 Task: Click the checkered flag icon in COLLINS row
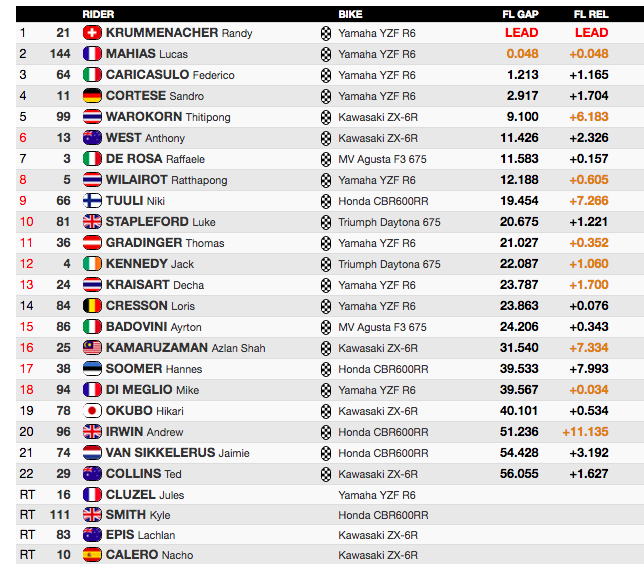[326, 474]
